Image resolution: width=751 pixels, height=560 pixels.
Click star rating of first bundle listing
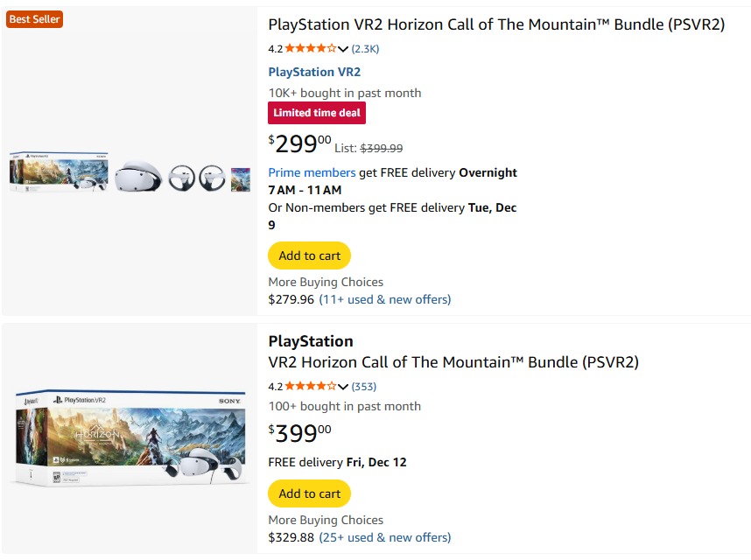pyautogui.click(x=310, y=49)
